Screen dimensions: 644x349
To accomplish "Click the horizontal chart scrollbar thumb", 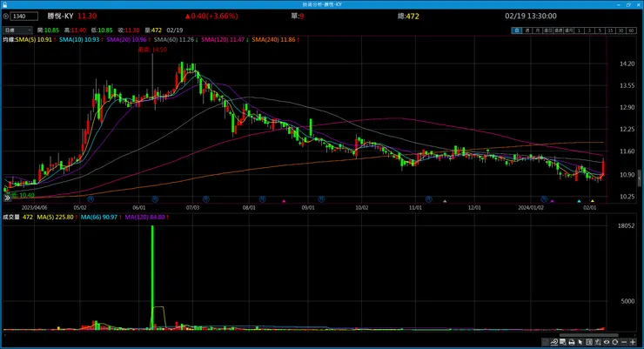I will (589, 335).
